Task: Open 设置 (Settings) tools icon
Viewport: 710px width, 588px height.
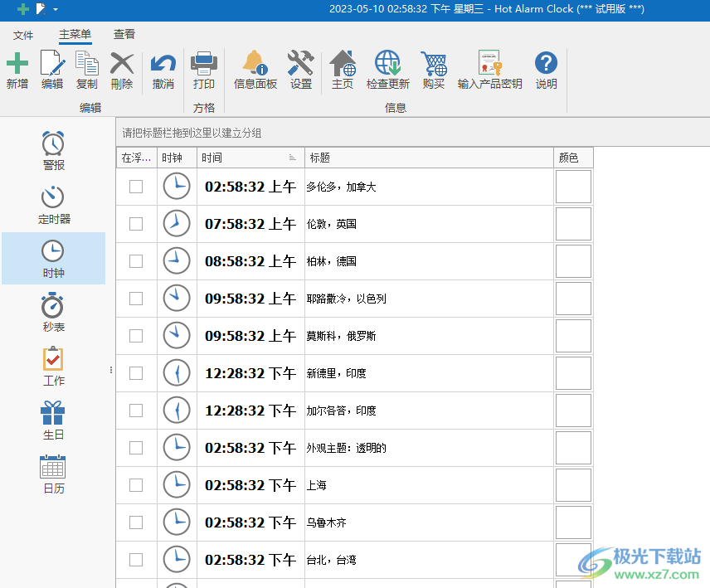Action: [300, 62]
